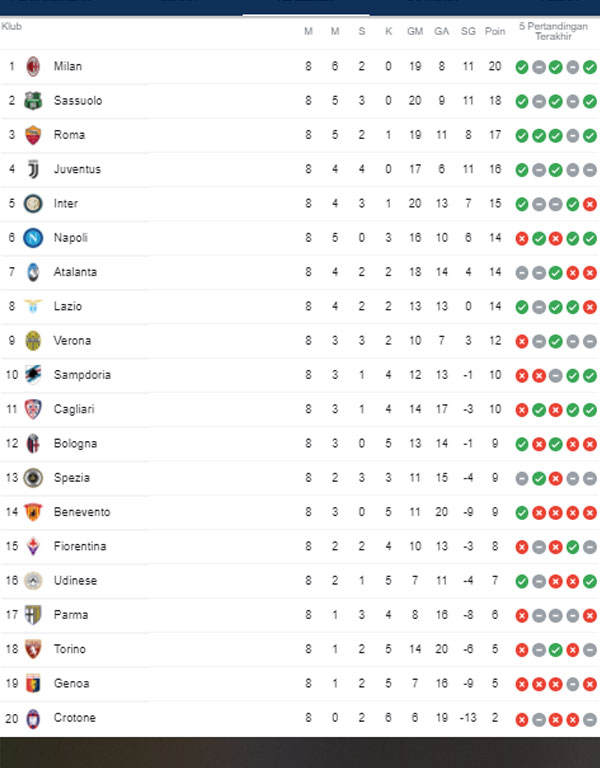Click the Milan club crest
Viewport: 600px width, 768px height.
(33, 66)
